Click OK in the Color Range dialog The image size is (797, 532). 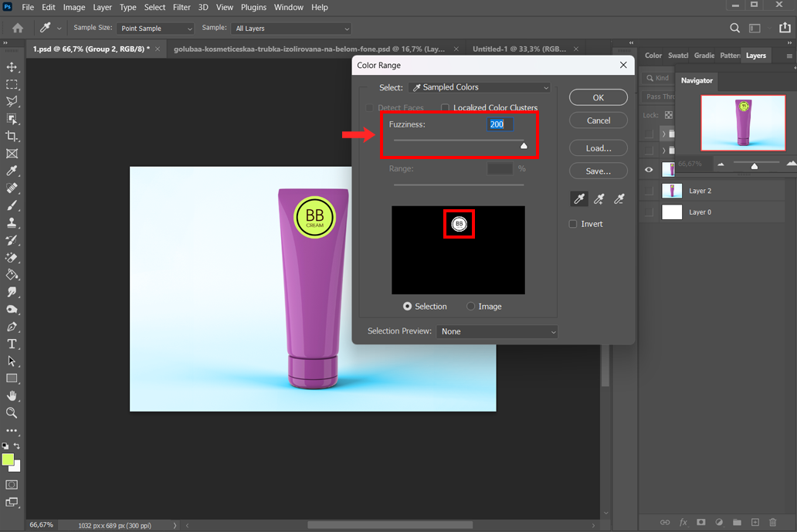click(x=599, y=97)
